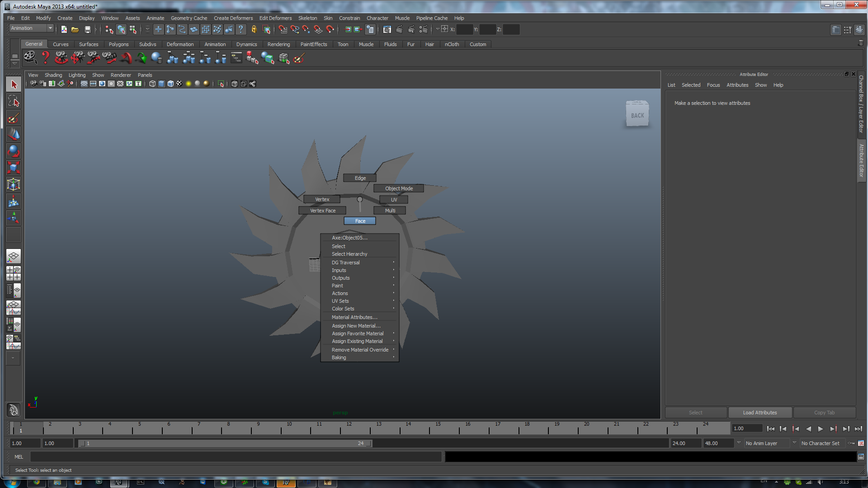
Task: Open the No Character Set dropdown arrow
Action: (794, 443)
